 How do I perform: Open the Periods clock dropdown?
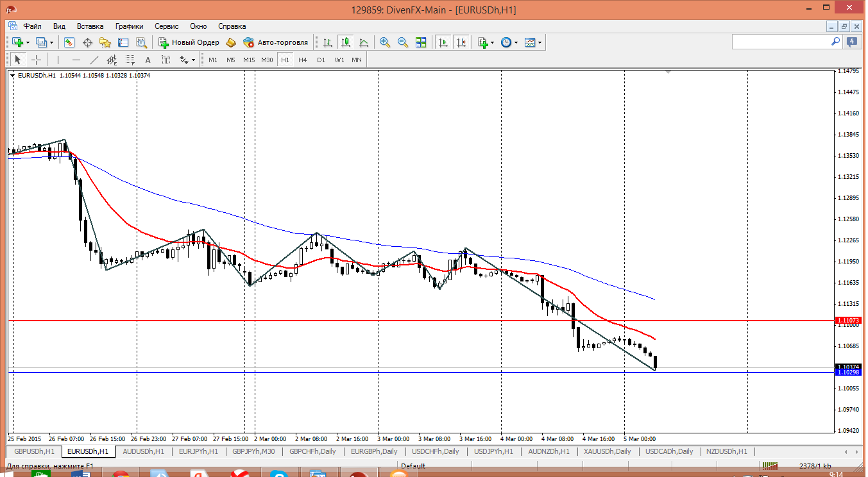coord(516,42)
